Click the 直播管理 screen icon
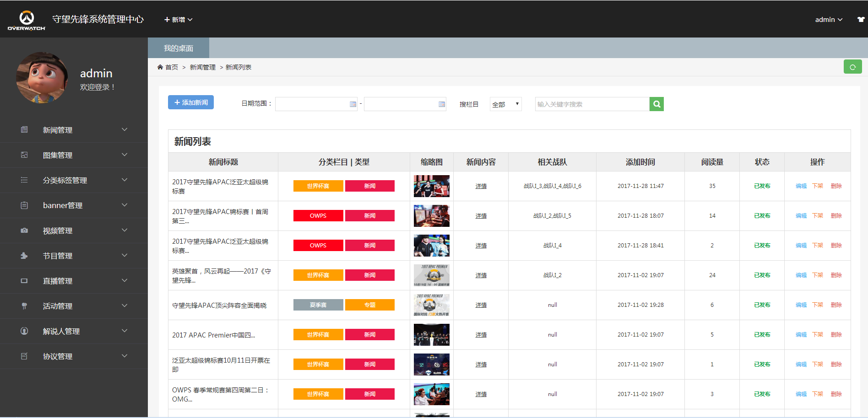This screenshot has width=868, height=418. (24, 281)
